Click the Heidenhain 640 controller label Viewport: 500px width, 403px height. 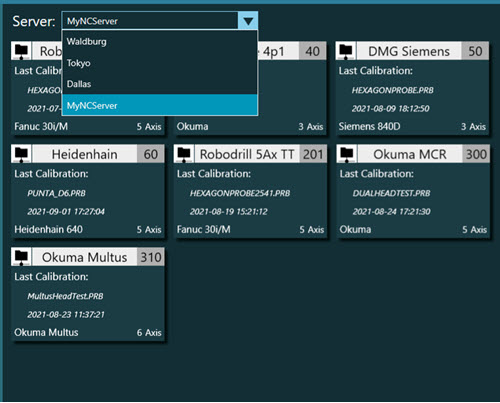pyautogui.click(x=48, y=230)
